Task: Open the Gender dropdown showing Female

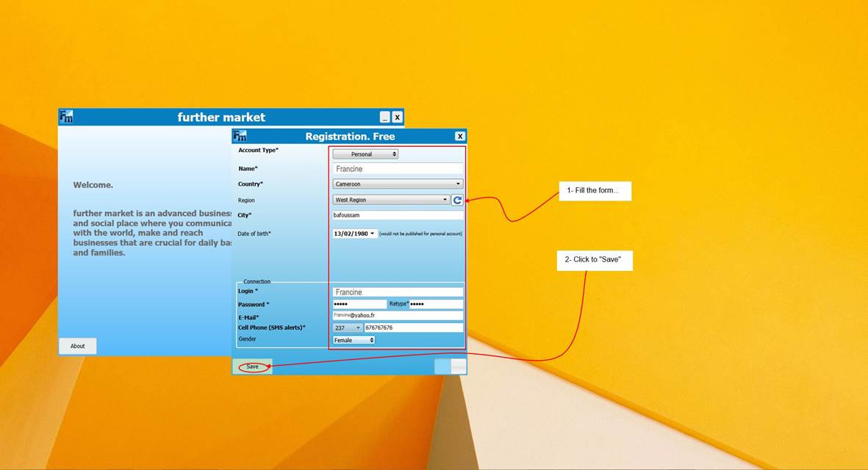Action: pos(354,340)
